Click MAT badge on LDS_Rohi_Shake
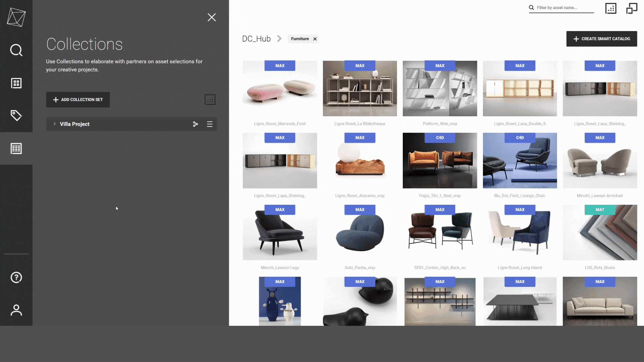This screenshot has width=644, height=362. [x=600, y=210]
